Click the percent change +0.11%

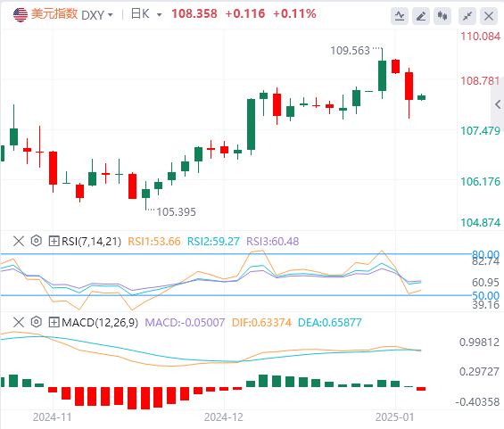tap(294, 13)
